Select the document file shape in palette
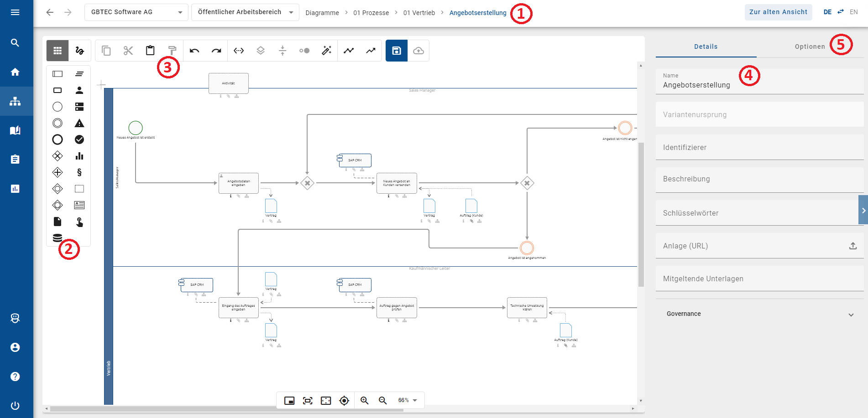 point(58,222)
